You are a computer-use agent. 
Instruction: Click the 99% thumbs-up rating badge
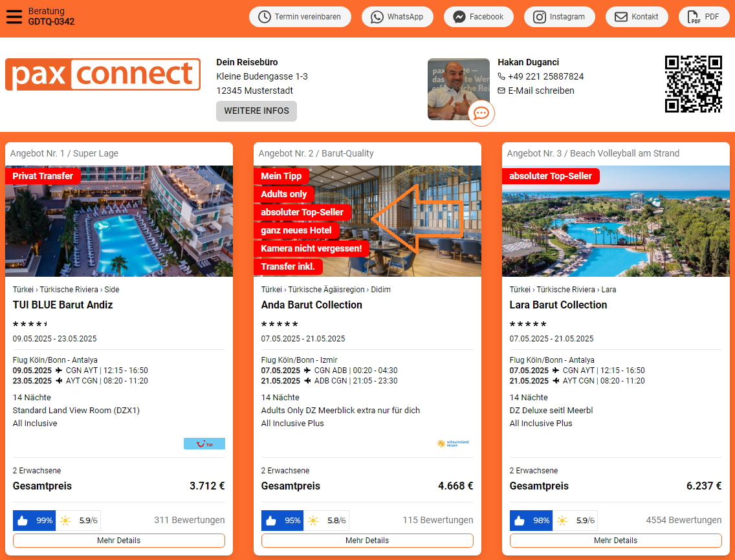(34, 520)
